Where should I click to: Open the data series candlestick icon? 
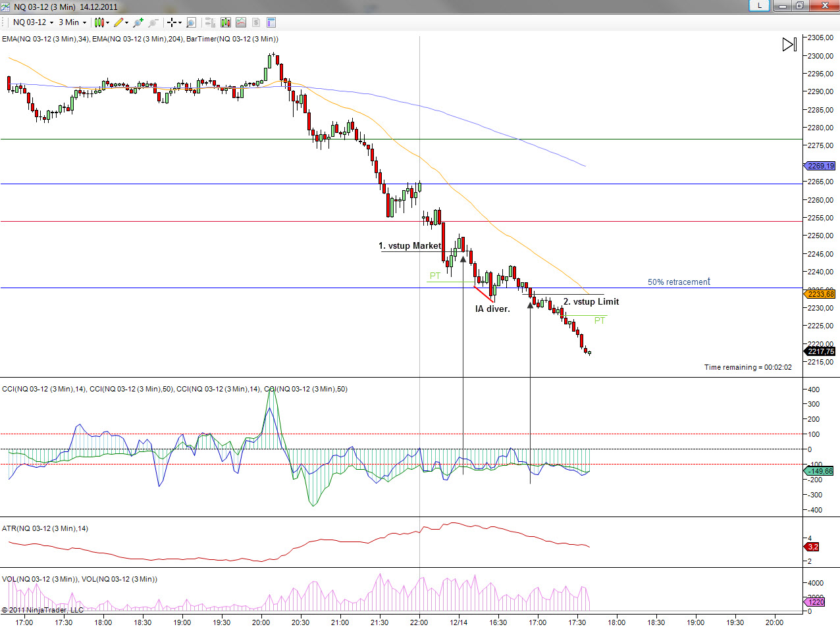(x=226, y=22)
